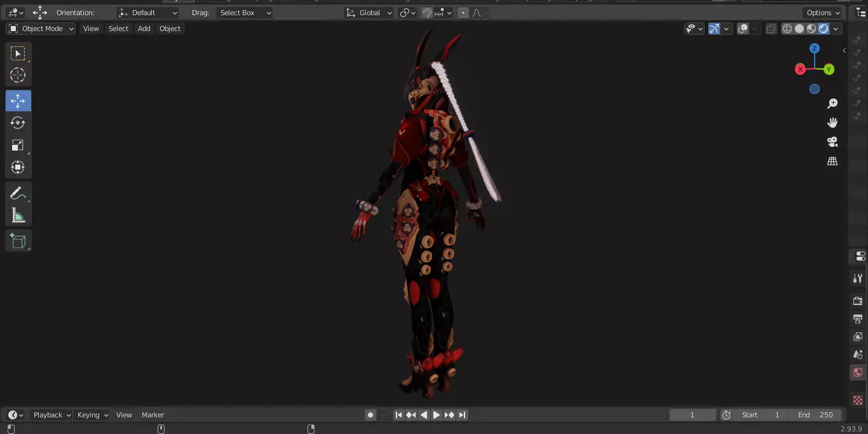Viewport: 868px width, 434px height.
Task: Select the Annotate tool
Action: tap(18, 194)
